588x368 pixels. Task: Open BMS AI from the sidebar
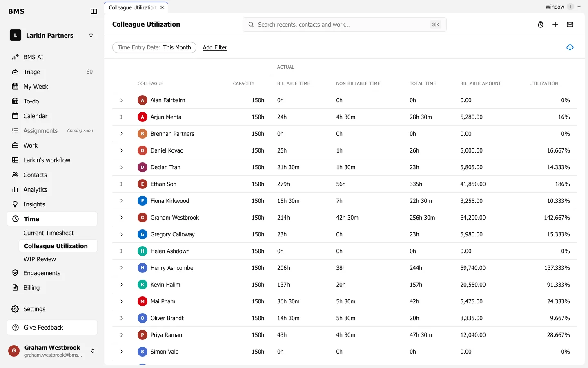click(52, 57)
